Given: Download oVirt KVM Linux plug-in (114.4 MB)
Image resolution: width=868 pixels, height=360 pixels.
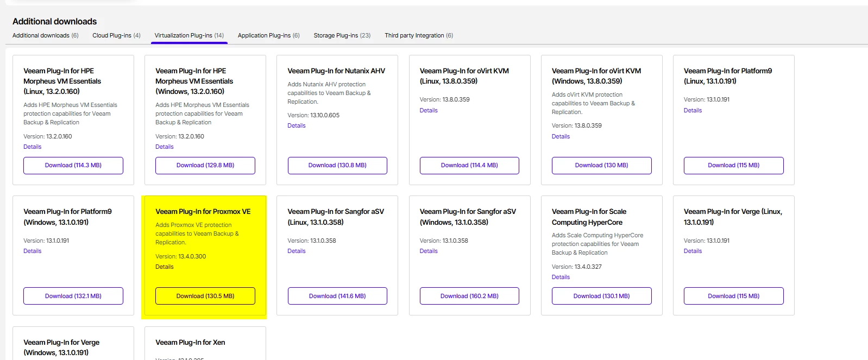Looking at the screenshot, I should [469, 166].
